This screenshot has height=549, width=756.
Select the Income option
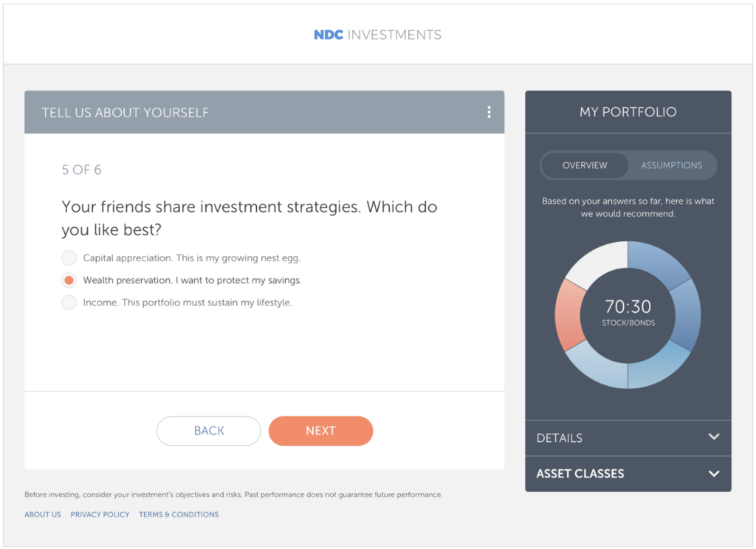(x=68, y=302)
